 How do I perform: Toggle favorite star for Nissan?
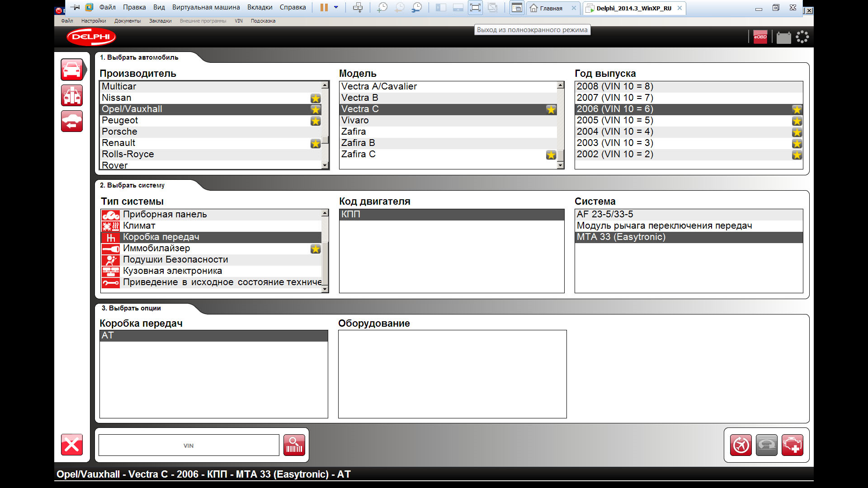tap(316, 98)
